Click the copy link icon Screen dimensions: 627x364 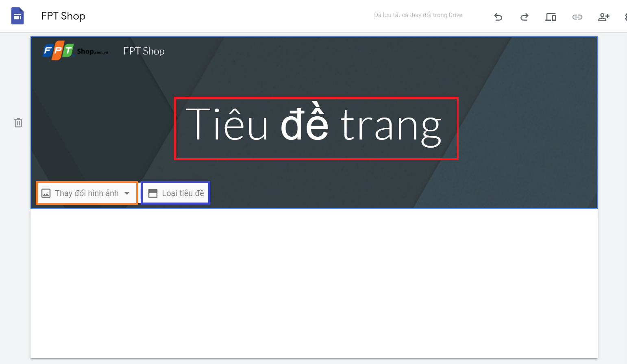click(577, 17)
